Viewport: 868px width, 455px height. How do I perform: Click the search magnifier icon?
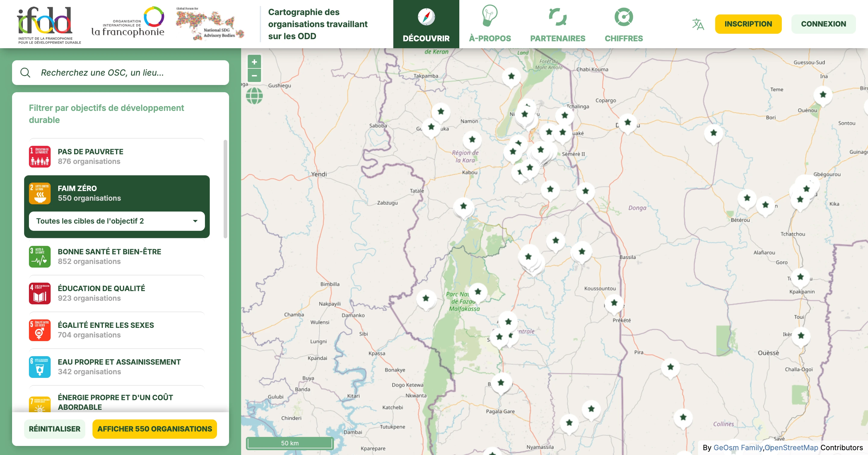tap(25, 72)
